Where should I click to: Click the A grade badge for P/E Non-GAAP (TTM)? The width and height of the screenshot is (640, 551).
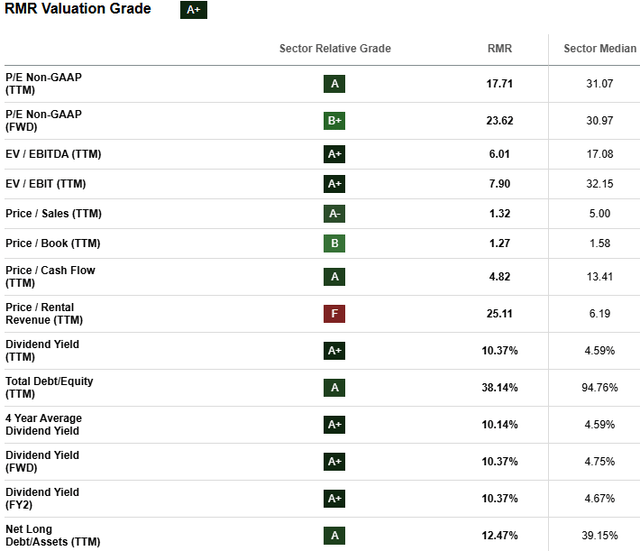pos(334,84)
